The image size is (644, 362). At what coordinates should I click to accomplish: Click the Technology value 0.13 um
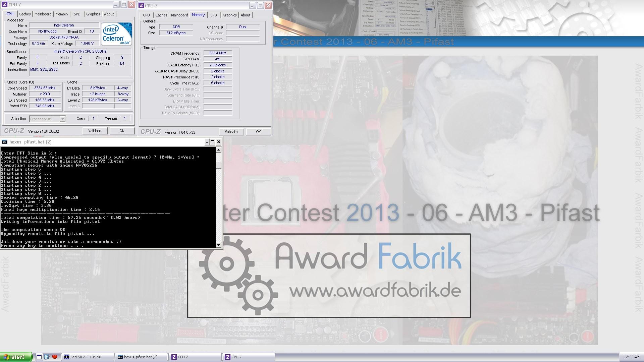tap(38, 43)
